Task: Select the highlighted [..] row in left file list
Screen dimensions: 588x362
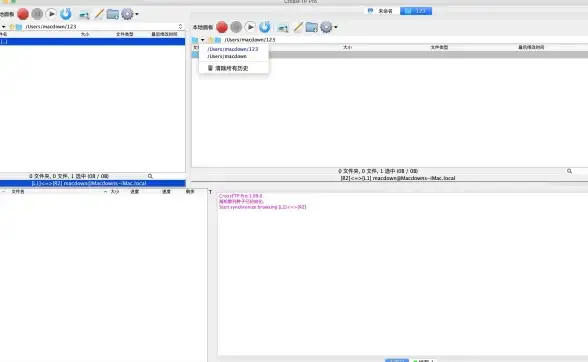Action: pyautogui.click(x=92, y=42)
